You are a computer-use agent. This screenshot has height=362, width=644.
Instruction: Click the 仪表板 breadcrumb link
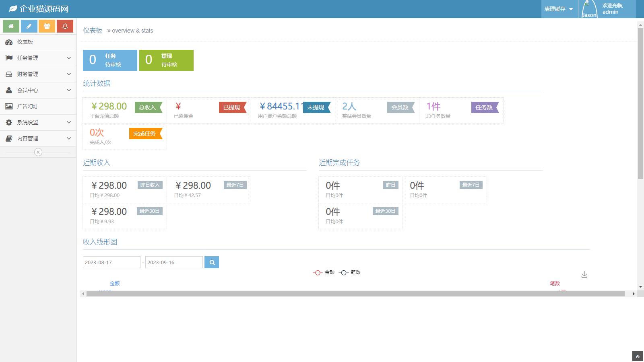coord(93,31)
